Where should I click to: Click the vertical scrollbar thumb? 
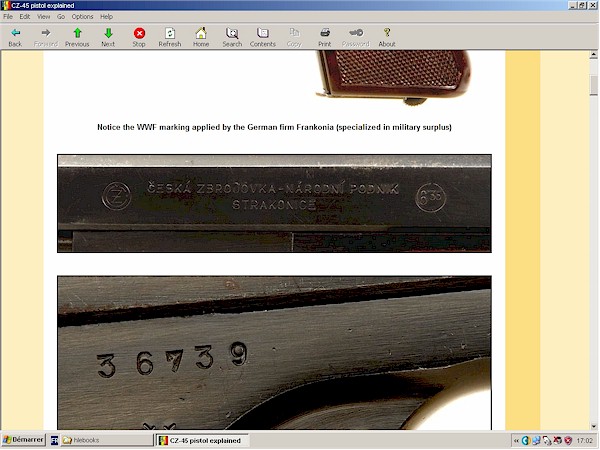pyautogui.click(x=593, y=85)
